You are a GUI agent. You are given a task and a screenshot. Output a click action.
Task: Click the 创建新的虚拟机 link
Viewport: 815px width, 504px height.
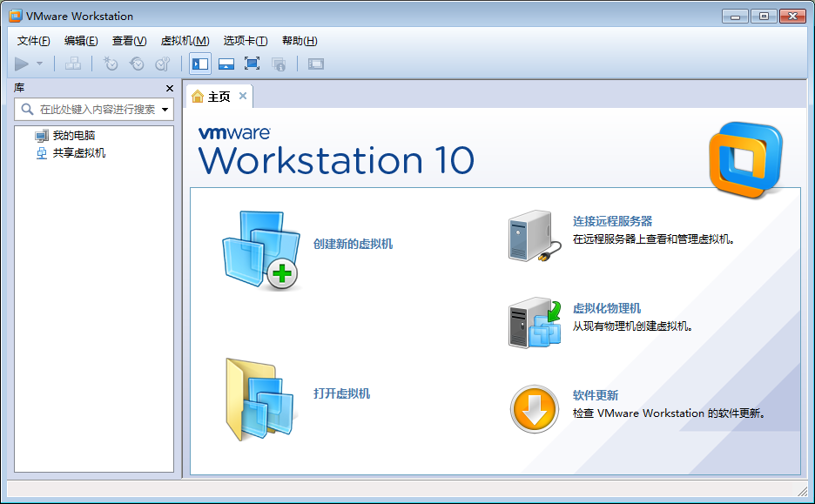(x=353, y=244)
